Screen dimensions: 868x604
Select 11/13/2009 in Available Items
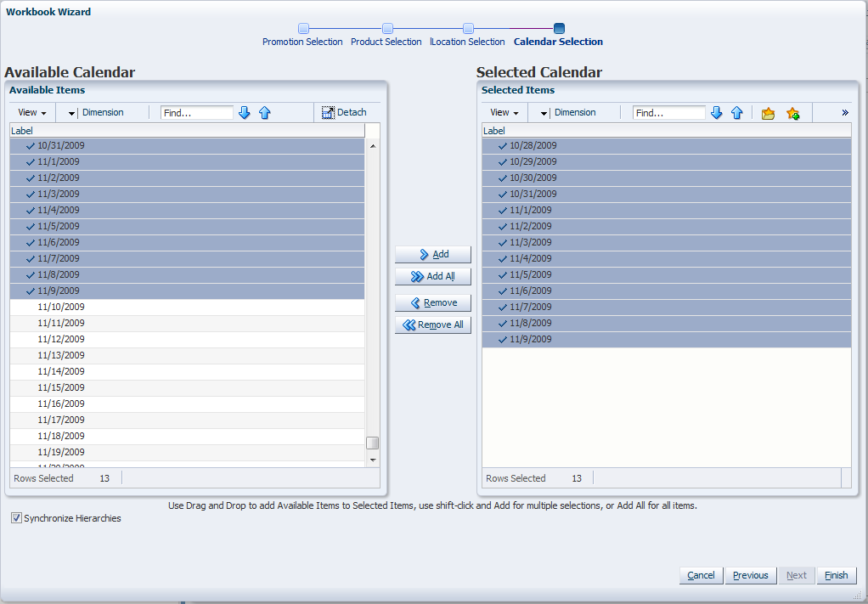click(187, 355)
